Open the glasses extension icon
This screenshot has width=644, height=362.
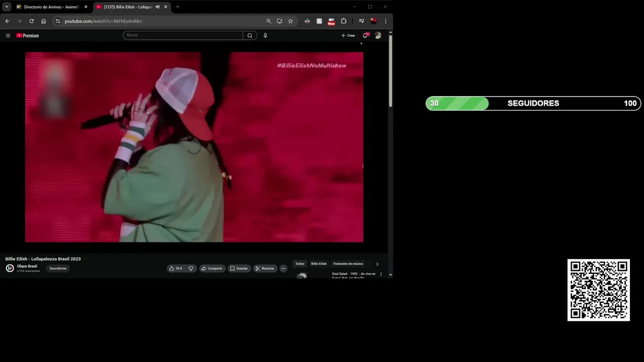click(x=307, y=21)
